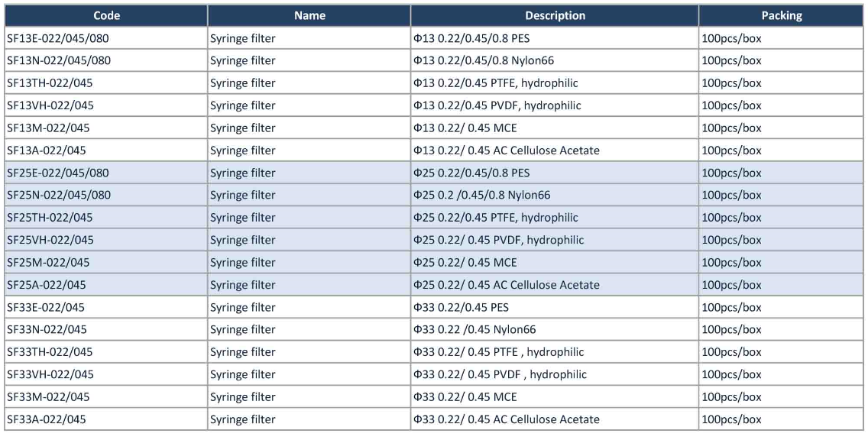The height and width of the screenshot is (440, 868).
Task: Select code cell SF13E-022/045/080
Action: (x=106, y=38)
